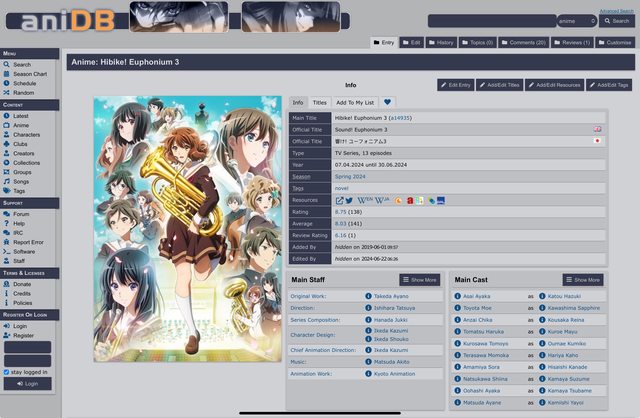Open the Japanese Wikipedia resource icon

382,200
